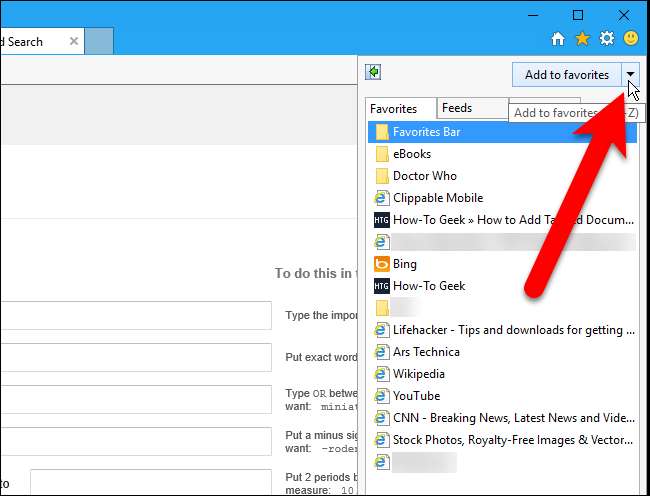This screenshot has height=496, width=650.
Task: Open the Wikipedia favorite link
Action: point(418,374)
